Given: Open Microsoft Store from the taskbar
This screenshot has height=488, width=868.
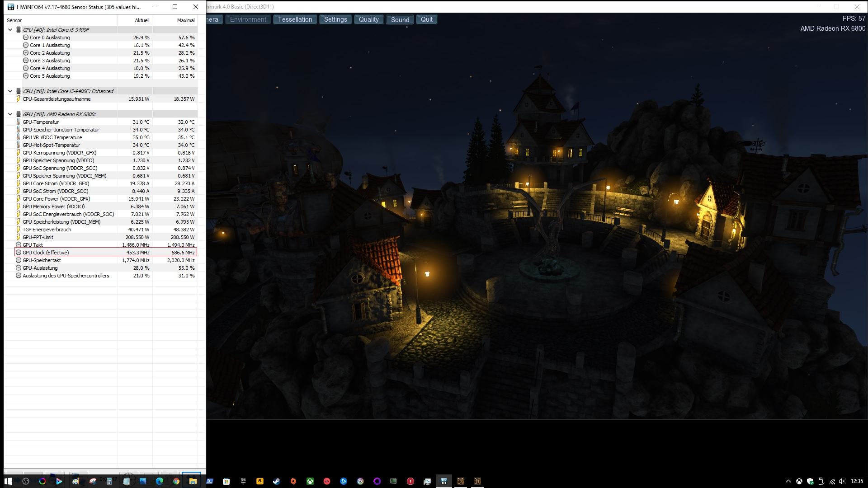Looking at the screenshot, I should point(226,481).
